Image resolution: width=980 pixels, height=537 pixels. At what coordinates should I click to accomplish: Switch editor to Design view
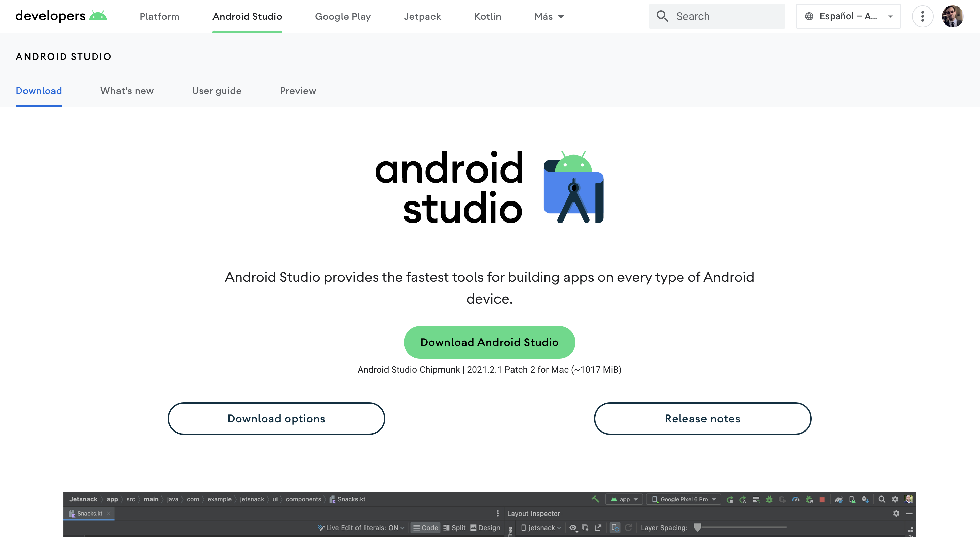(x=485, y=528)
